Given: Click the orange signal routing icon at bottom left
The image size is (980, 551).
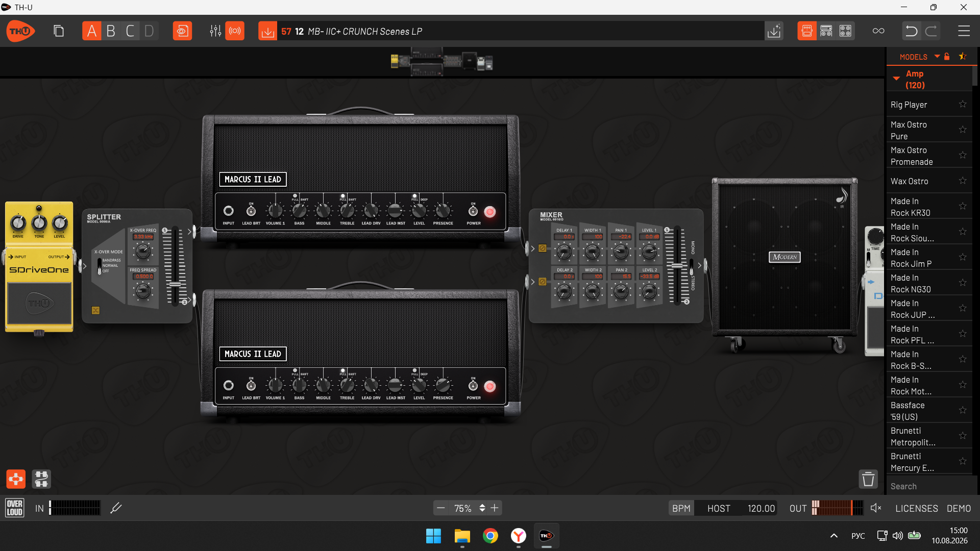Looking at the screenshot, I should [16, 479].
